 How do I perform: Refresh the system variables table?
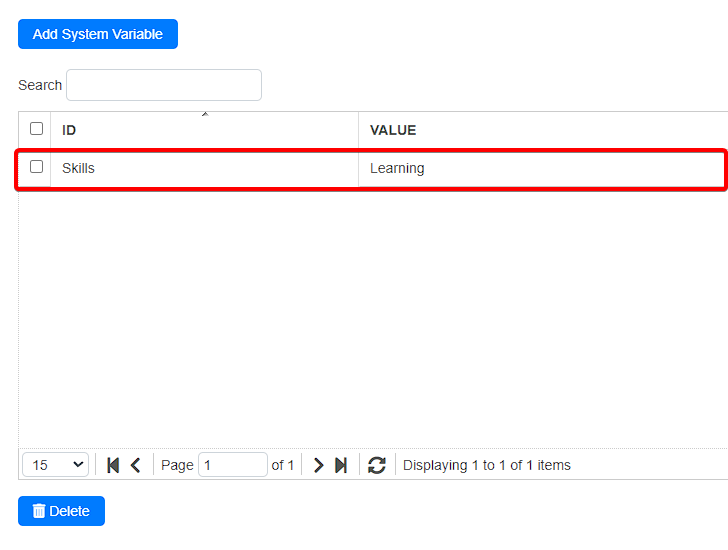(377, 465)
